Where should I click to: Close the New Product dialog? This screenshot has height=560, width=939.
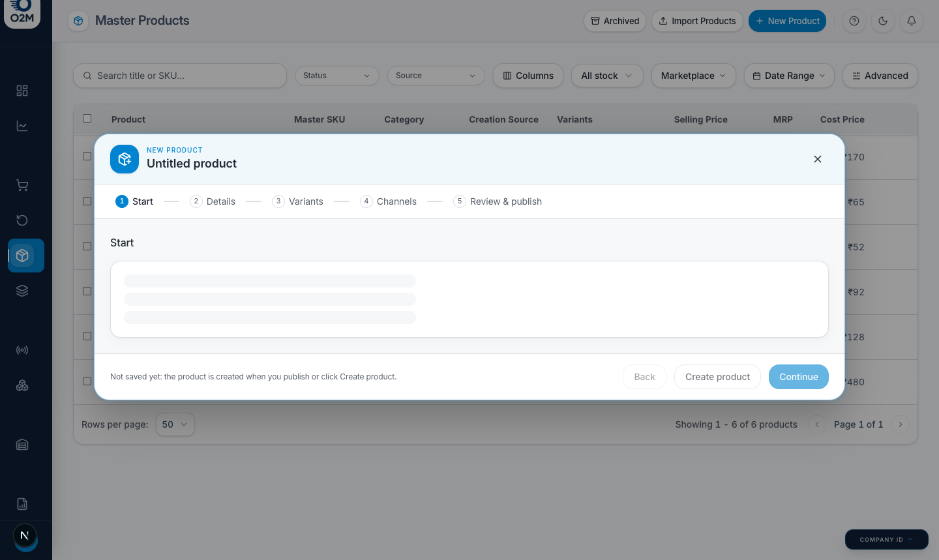coord(818,159)
